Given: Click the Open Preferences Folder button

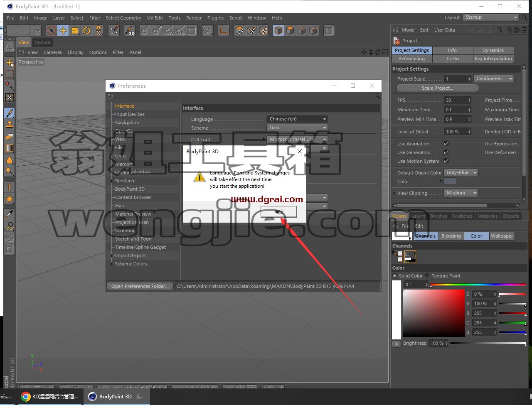Looking at the screenshot, I should click(x=140, y=286).
